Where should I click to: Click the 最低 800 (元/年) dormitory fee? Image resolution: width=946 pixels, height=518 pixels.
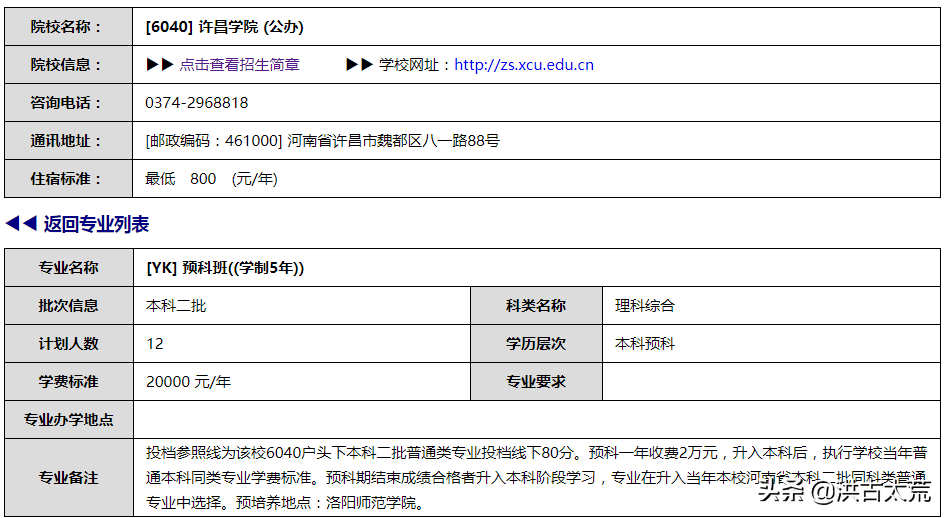(x=211, y=178)
